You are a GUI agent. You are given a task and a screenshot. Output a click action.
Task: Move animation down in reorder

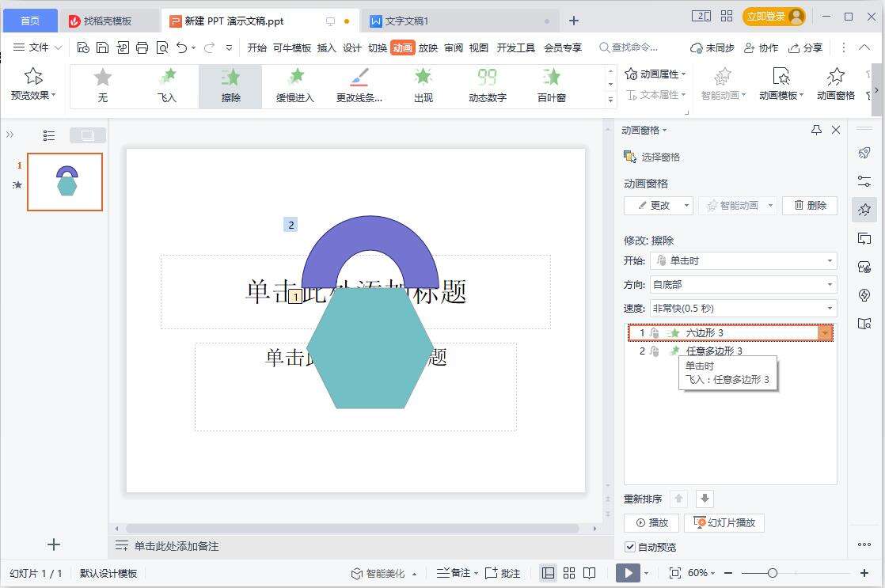click(705, 499)
